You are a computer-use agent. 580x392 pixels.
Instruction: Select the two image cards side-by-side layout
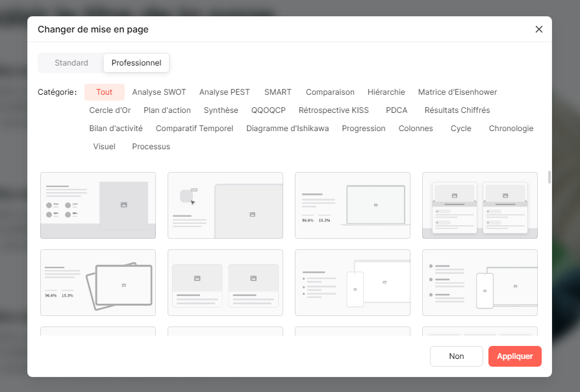coord(225,282)
